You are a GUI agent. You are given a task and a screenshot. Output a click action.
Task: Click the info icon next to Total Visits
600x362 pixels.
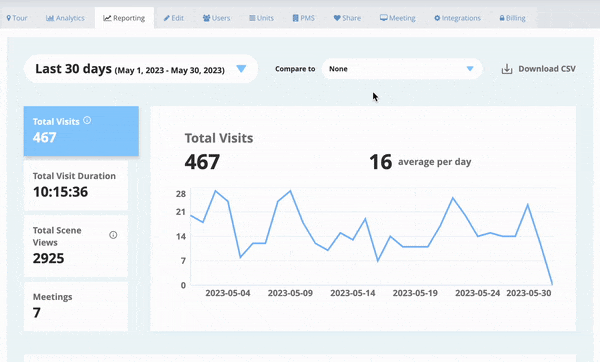pos(87,120)
